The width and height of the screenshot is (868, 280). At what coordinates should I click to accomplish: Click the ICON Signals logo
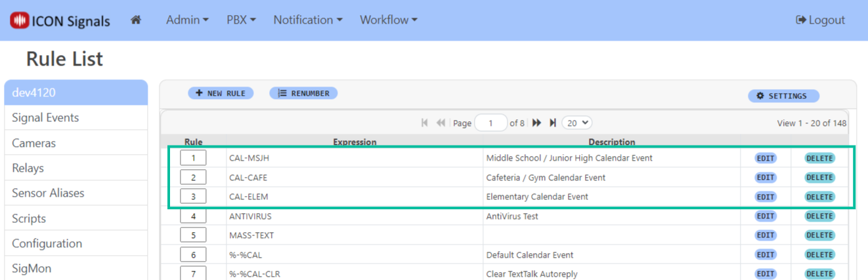tap(60, 20)
